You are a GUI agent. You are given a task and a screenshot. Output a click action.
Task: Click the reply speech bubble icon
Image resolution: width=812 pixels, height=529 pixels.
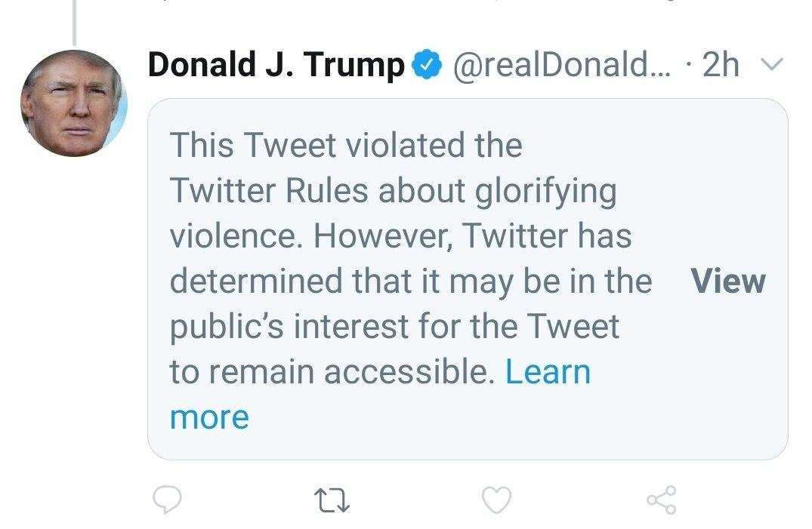click(168, 499)
